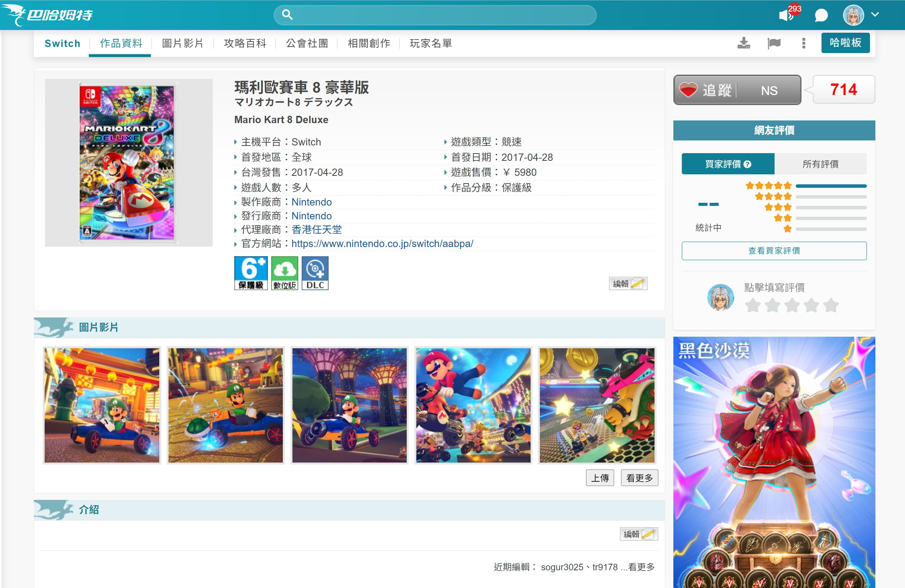The width and height of the screenshot is (905, 588).
Task: Click the flag report icon
Action: [x=774, y=43]
